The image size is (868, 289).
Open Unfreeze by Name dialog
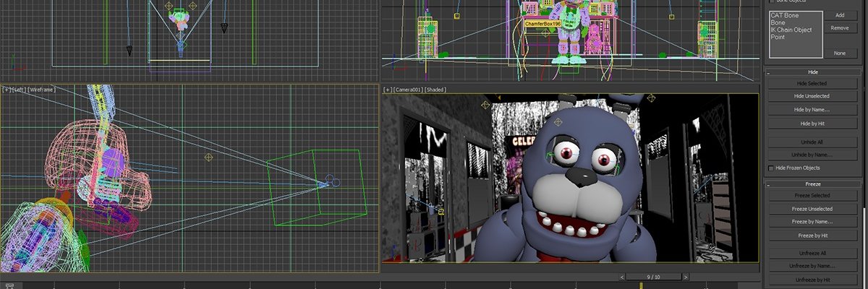pyautogui.click(x=812, y=266)
